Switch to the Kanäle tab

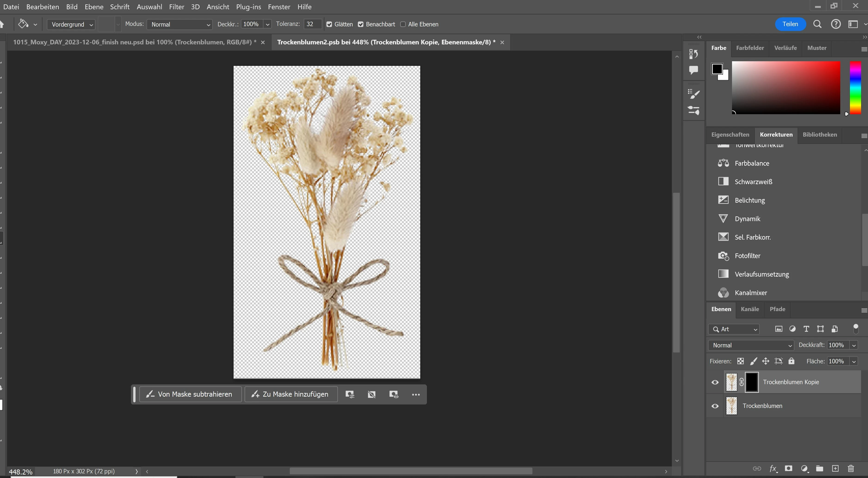point(750,309)
